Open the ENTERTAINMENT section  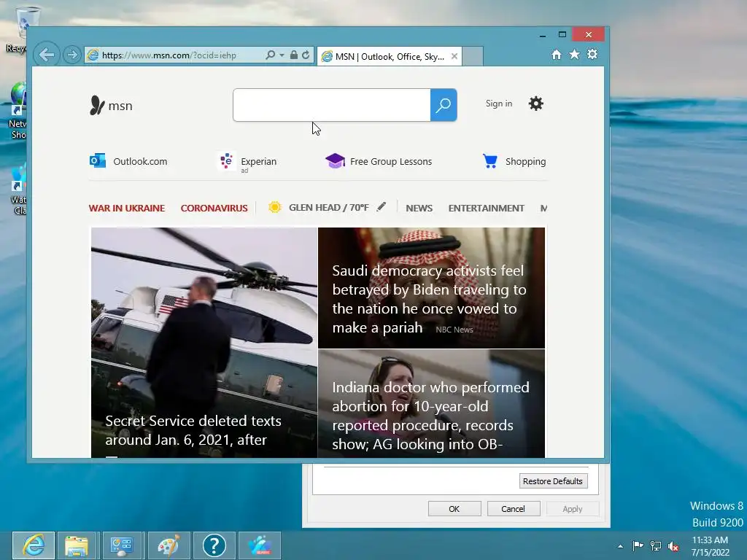[x=486, y=208]
